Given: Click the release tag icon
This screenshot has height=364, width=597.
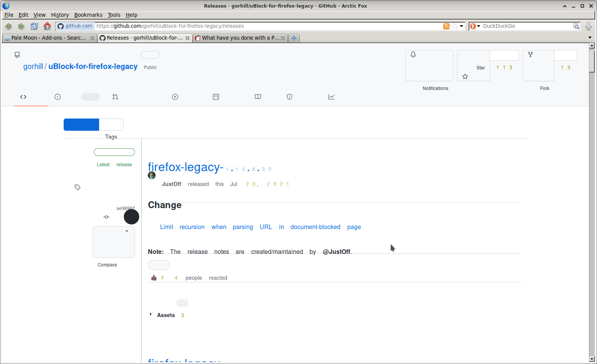Looking at the screenshot, I should [x=77, y=187].
